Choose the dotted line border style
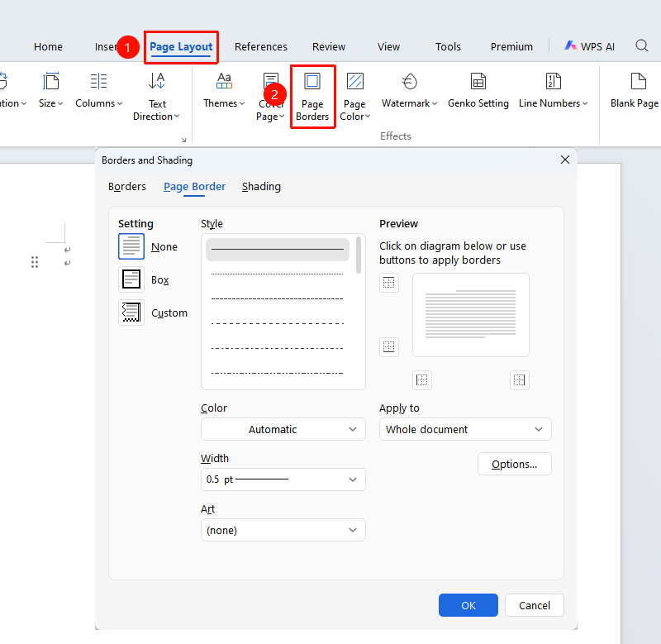Image resolution: width=661 pixels, height=644 pixels. 278,274
